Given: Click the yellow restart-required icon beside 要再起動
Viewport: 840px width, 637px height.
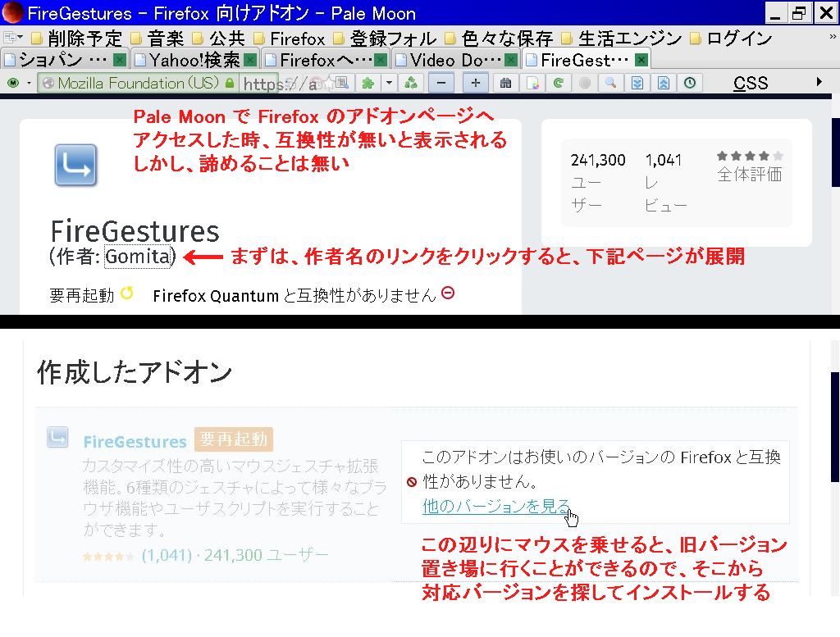Looking at the screenshot, I should click(x=127, y=293).
